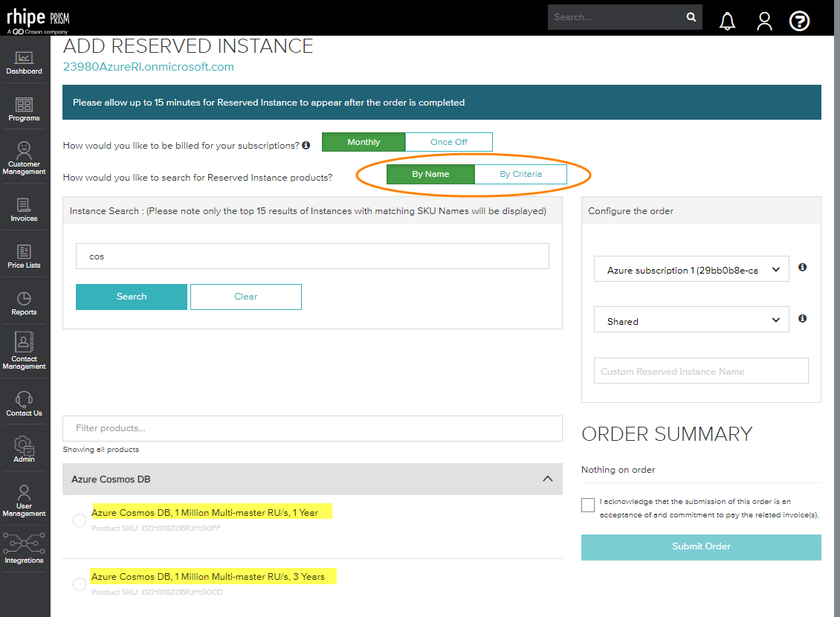
Task: Select Azure Cosmos DB 1 Million Multi-master 1 Year option
Action: pos(79,520)
